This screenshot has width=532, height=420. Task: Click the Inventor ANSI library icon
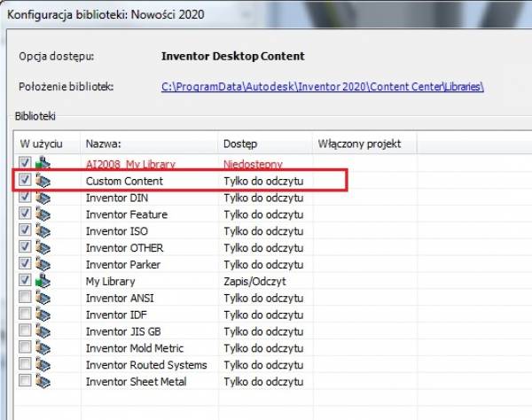click(43, 298)
